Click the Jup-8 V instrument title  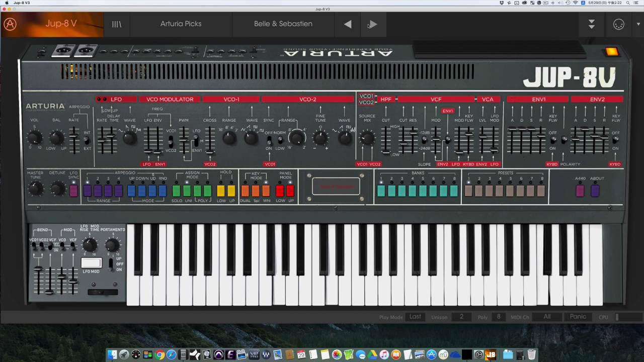point(61,24)
